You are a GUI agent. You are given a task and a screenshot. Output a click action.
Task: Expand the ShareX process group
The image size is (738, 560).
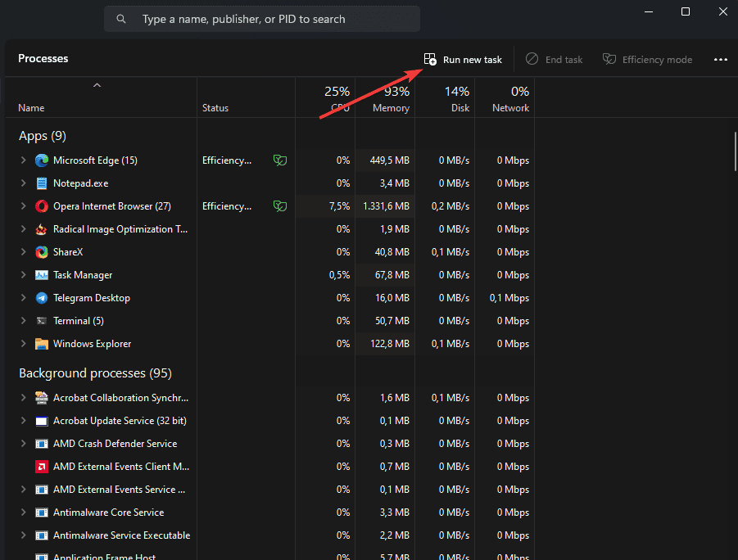[x=23, y=252]
